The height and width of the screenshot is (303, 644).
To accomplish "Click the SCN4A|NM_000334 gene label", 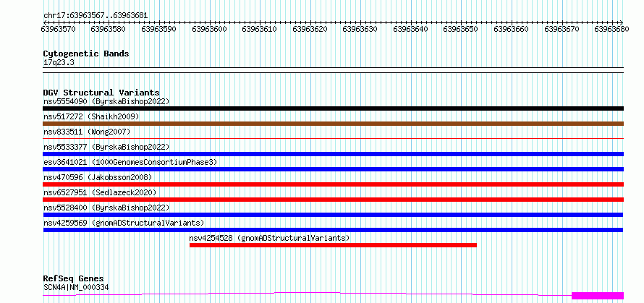I will click(76, 287).
